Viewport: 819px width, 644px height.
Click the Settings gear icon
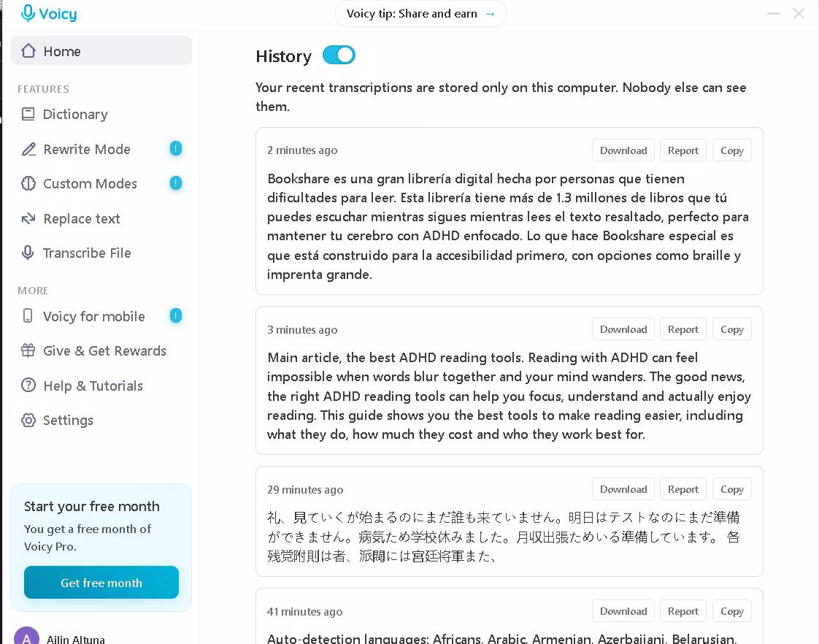point(28,420)
